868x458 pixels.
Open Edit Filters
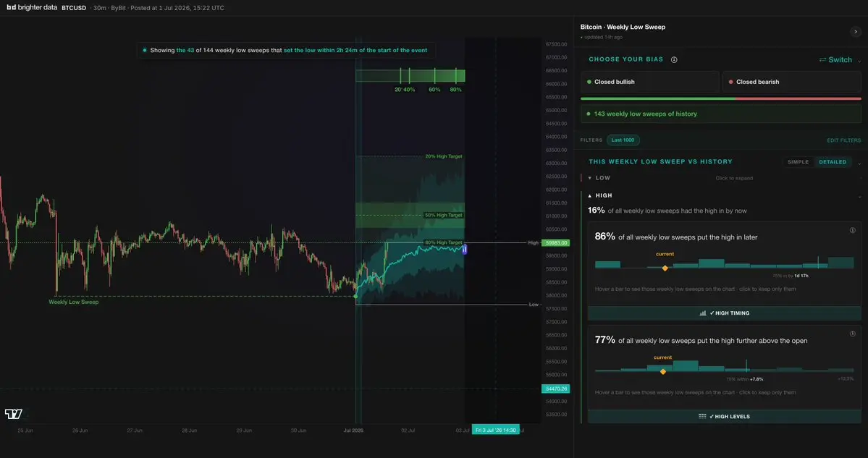point(843,140)
